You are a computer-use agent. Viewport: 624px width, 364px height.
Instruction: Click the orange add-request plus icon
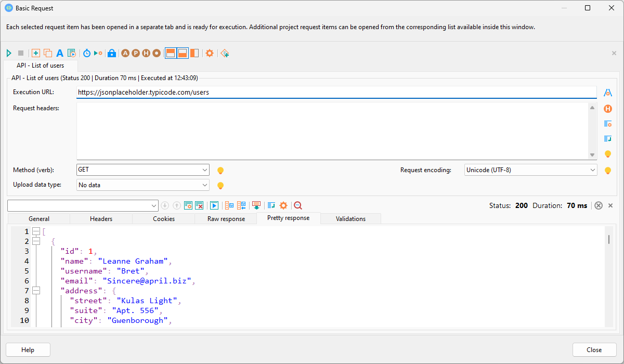(x=36, y=53)
